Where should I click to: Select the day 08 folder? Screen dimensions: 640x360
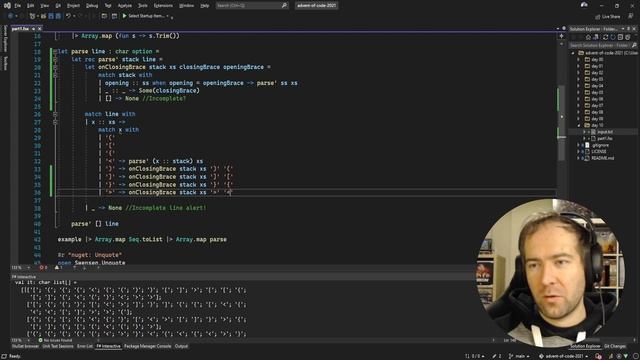click(x=597, y=112)
